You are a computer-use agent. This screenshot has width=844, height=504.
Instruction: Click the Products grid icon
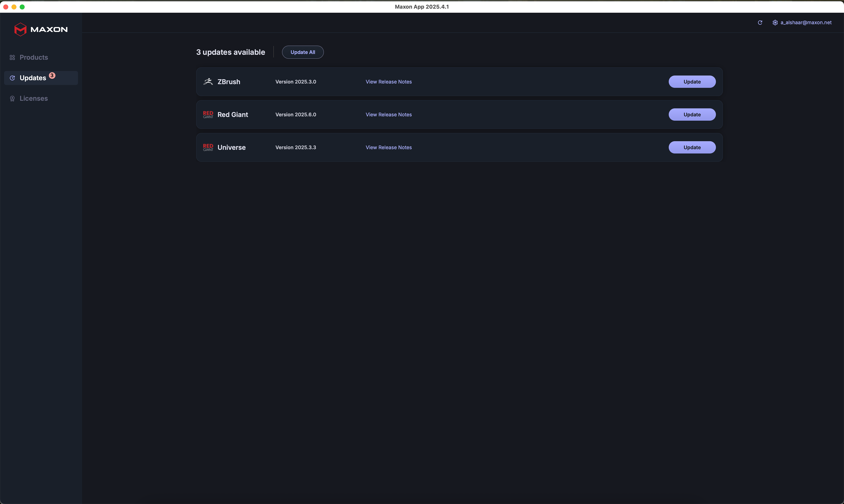[12, 57]
